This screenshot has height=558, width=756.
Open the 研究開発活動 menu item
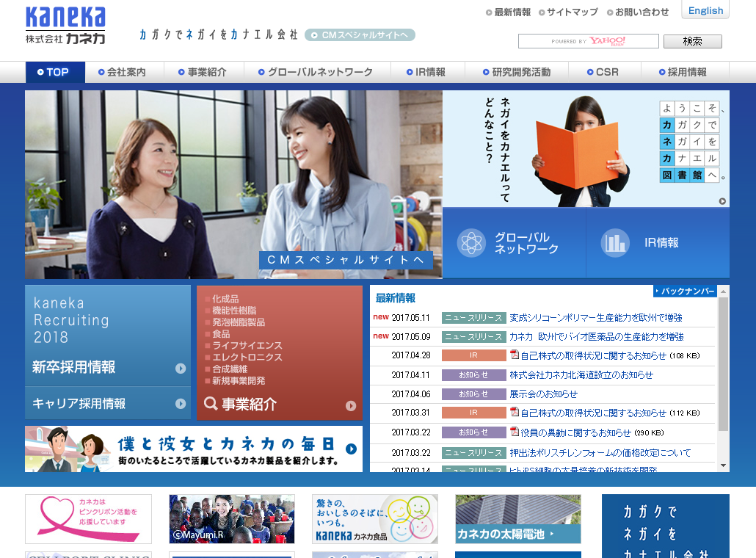click(517, 73)
